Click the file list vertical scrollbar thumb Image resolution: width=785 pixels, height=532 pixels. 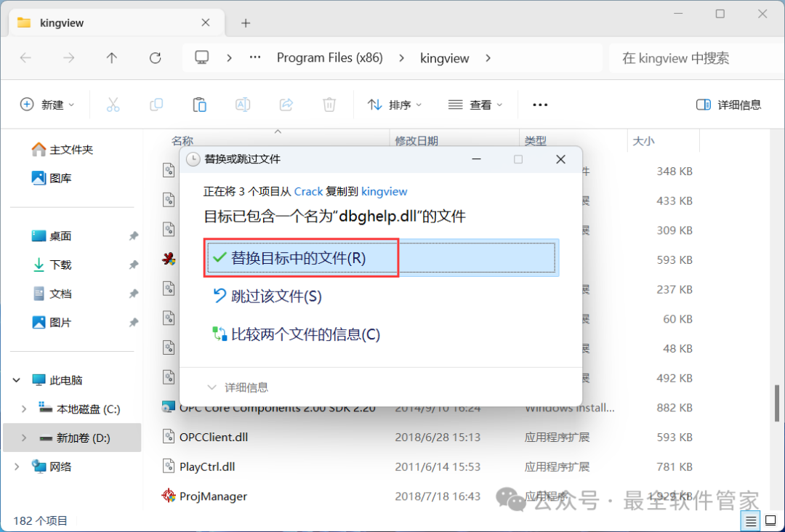pos(776,403)
